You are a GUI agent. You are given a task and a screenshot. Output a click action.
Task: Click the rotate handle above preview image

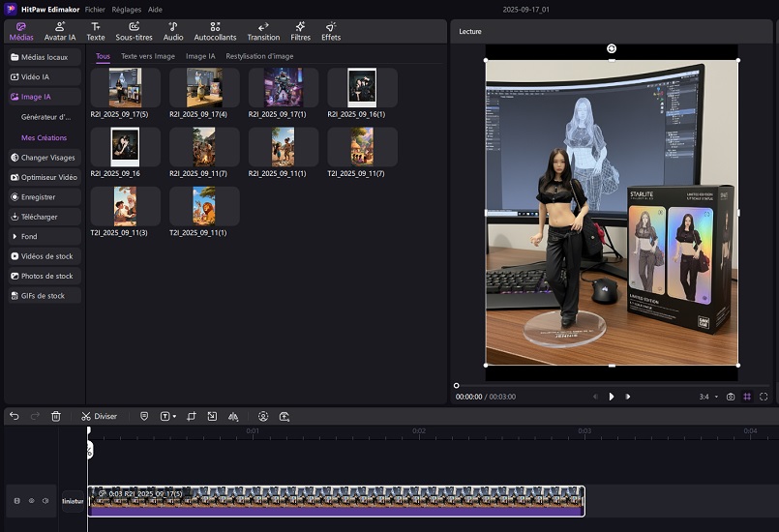point(612,48)
